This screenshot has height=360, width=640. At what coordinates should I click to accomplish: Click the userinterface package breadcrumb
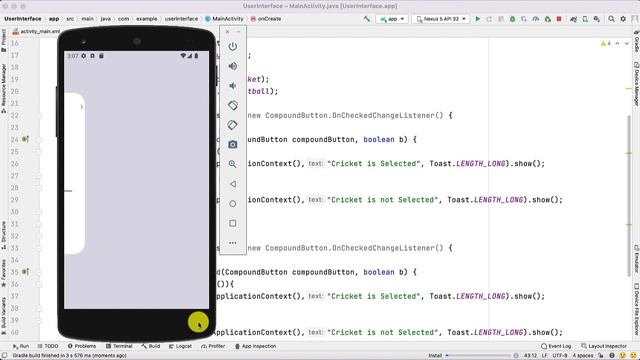(x=181, y=19)
